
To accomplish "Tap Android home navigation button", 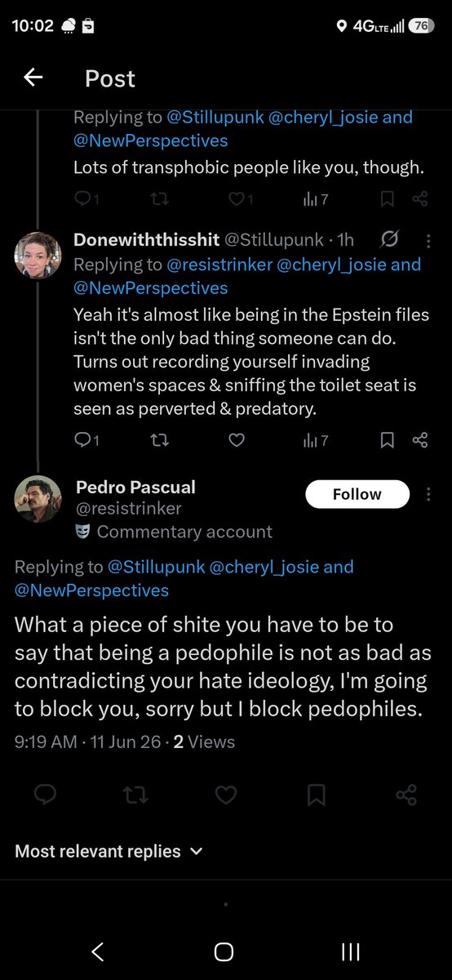I will coord(224,951).
